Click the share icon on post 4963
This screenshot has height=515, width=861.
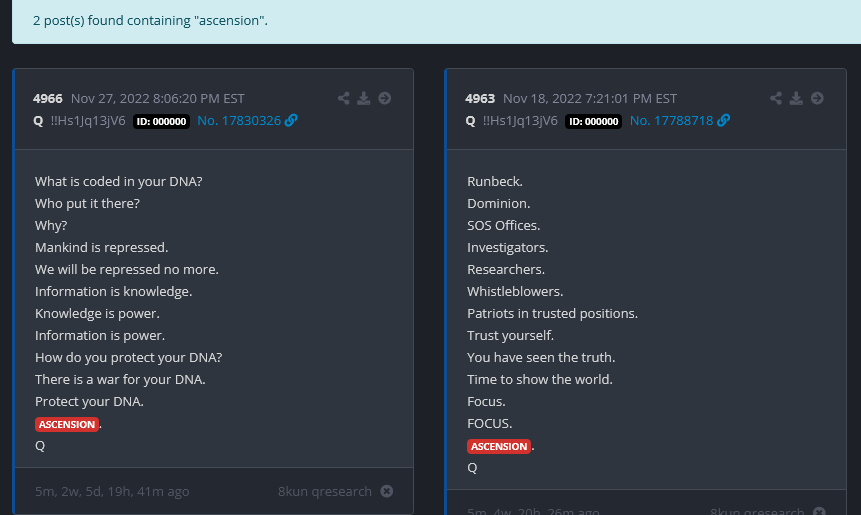pyautogui.click(x=776, y=98)
